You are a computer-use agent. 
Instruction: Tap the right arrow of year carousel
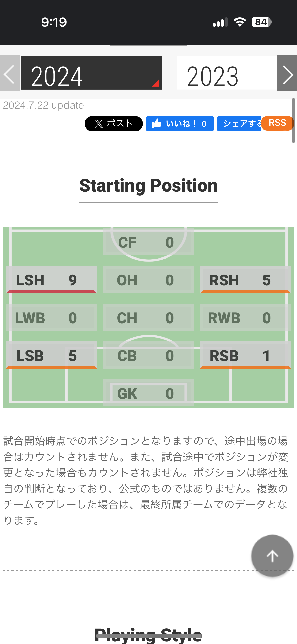pyautogui.click(x=287, y=73)
